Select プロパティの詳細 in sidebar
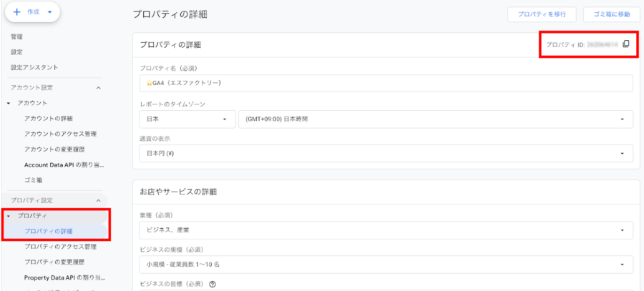Viewport: 644px width, 291px height. [49, 231]
